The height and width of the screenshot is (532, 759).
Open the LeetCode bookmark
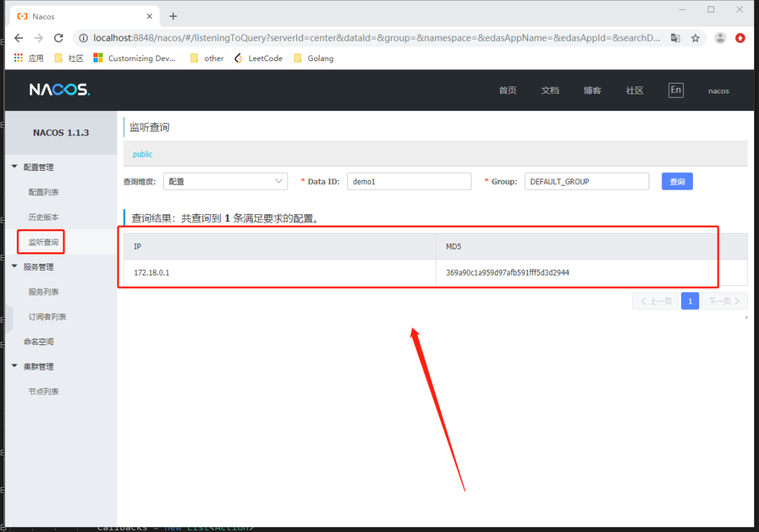(x=258, y=58)
